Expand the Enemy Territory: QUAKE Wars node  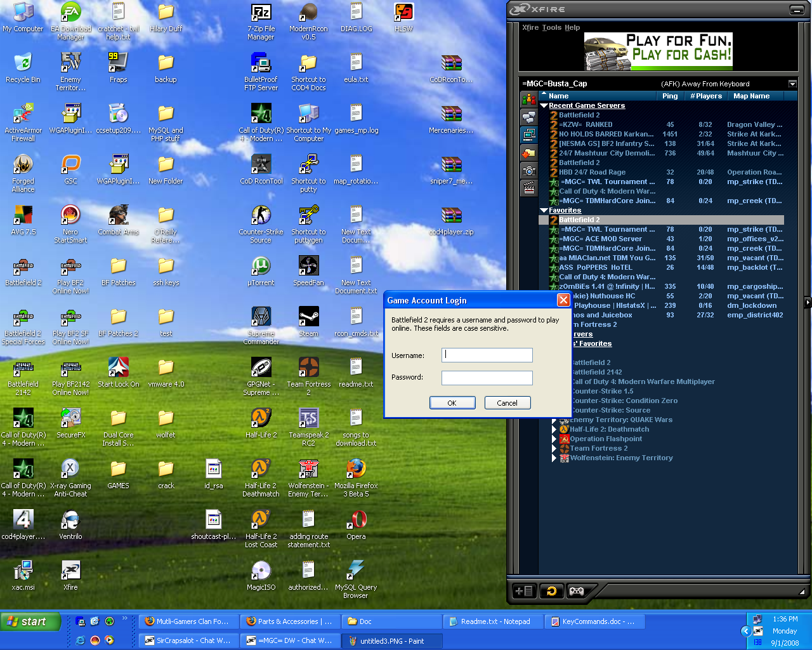click(x=554, y=420)
